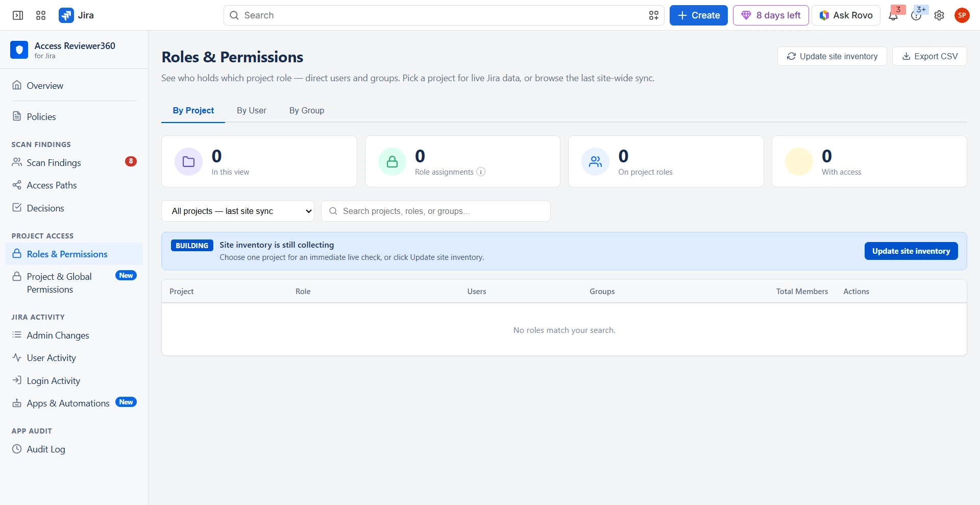Go to Scan Findings
This screenshot has height=505, width=980.
coord(74,163)
